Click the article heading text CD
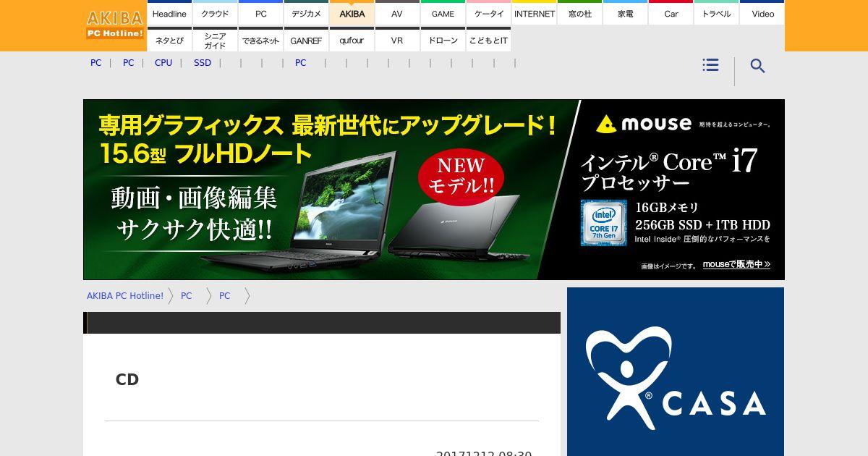 tap(127, 379)
